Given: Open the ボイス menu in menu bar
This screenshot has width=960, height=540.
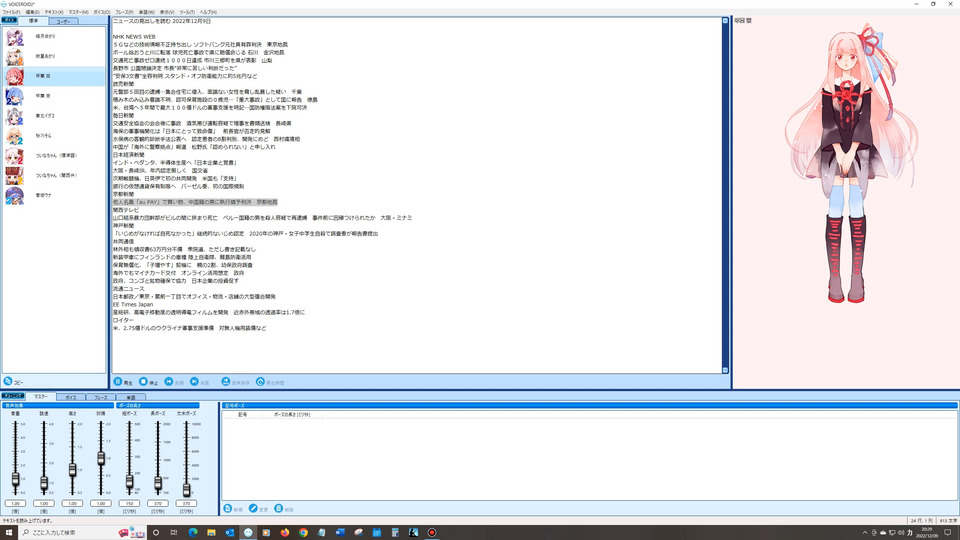Looking at the screenshot, I should tap(102, 12).
